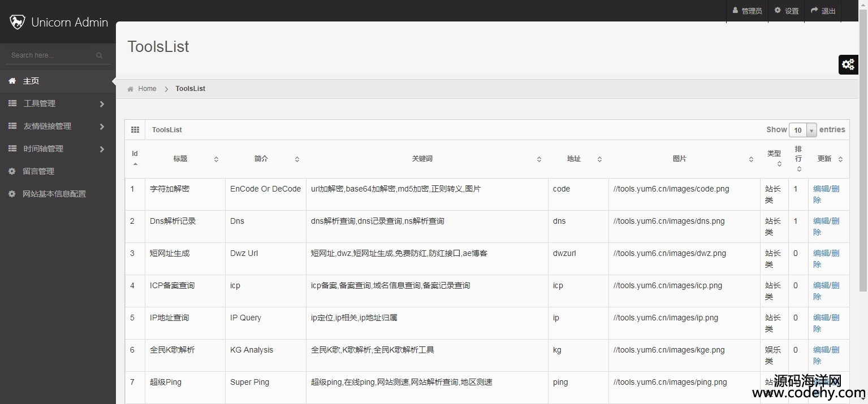
Task: Click 编辑/删除 link for Dns解析记录 row
Action: click(x=826, y=227)
